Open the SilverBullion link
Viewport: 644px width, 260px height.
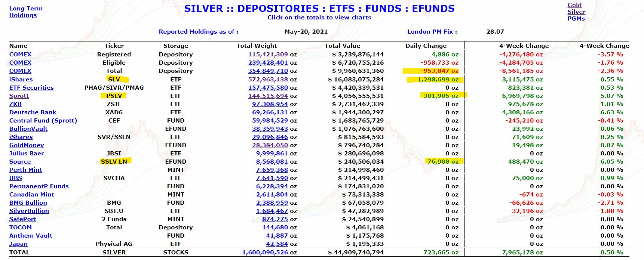(29, 211)
